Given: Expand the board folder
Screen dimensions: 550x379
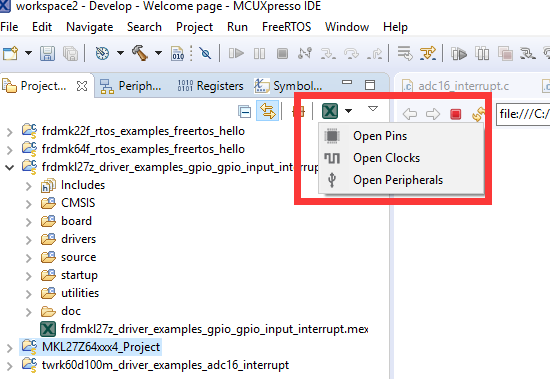Looking at the screenshot, I should pyautogui.click(x=29, y=222).
